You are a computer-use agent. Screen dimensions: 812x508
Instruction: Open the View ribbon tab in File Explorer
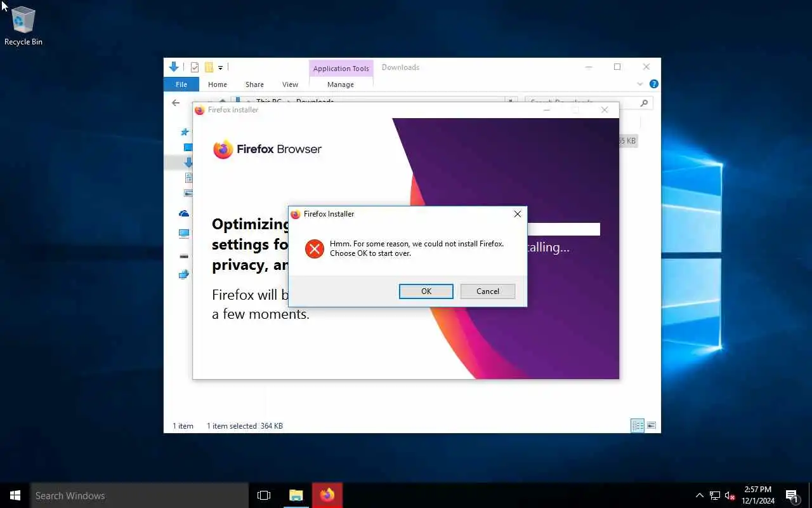coord(290,84)
